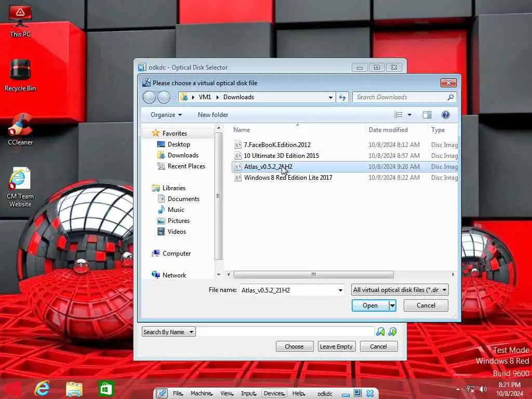Click the search magnifier icon in Search Downloads

(x=450, y=97)
